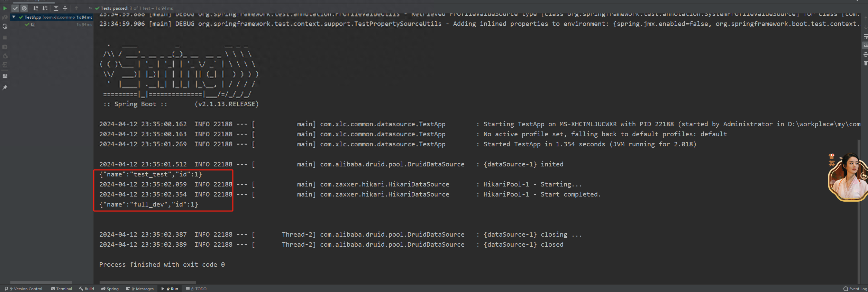The width and height of the screenshot is (868, 292).
Task: Open the Terminal tool window tab
Action: coord(61,289)
